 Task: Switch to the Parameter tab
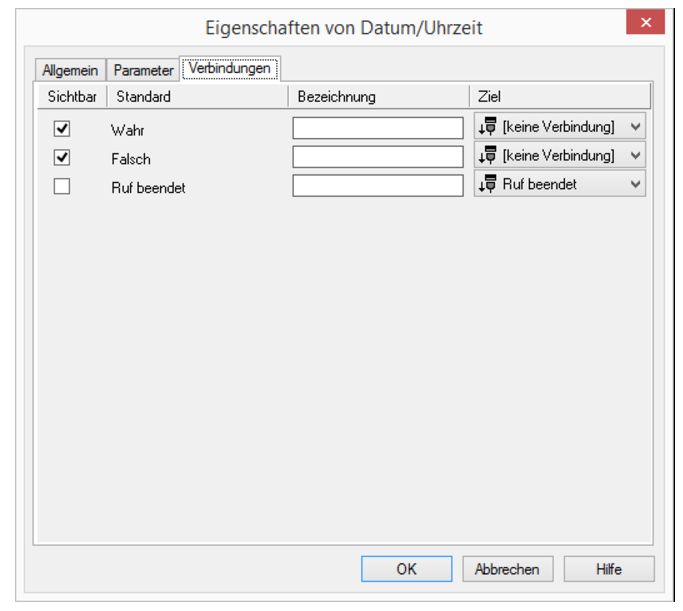pyautogui.click(x=143, y=70)
